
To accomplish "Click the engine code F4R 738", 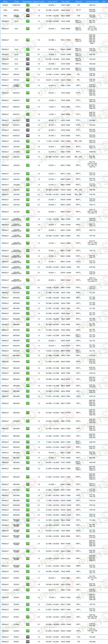I will pos(92,54).
